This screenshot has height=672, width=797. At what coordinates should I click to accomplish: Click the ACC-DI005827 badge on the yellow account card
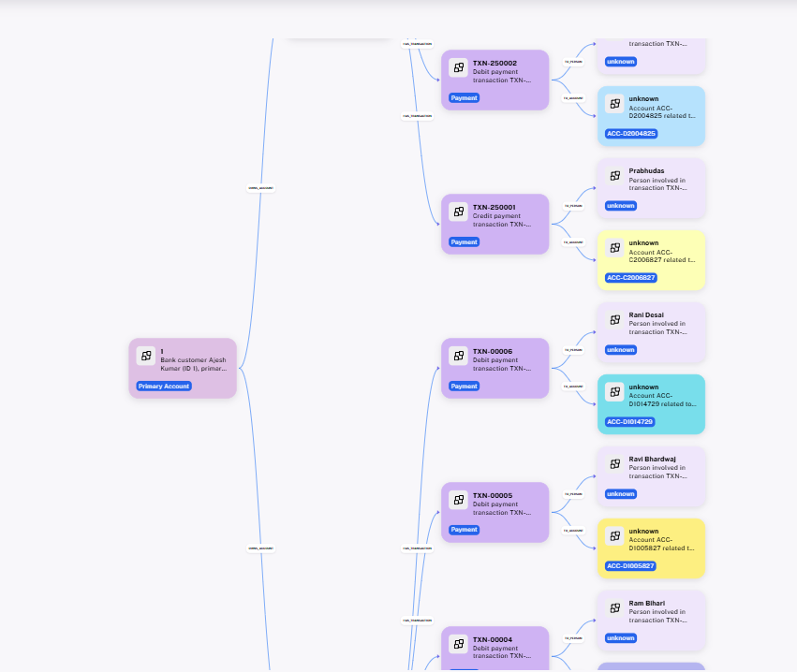(x=630, y=565)
